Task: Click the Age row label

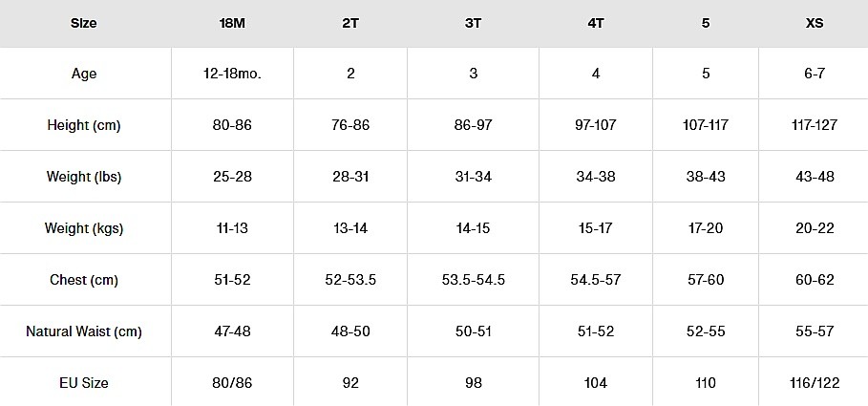Action: pyautogui.click(x=84, y=74)
